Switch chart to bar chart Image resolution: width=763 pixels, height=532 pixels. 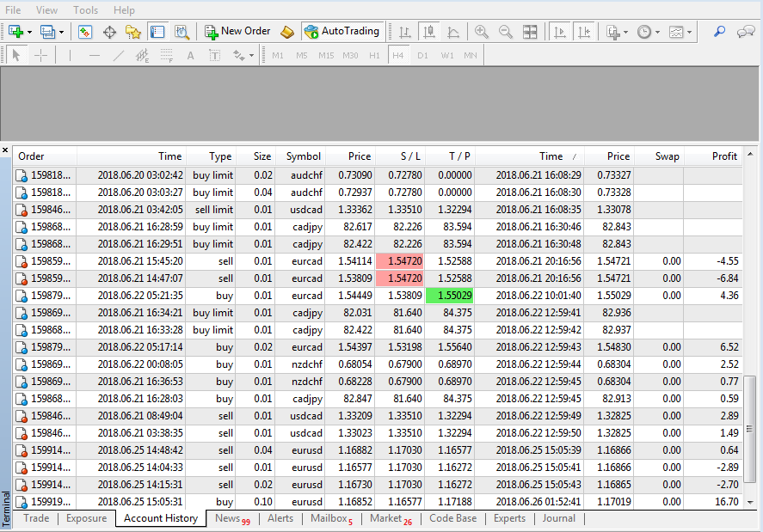(x=404, y=32)
